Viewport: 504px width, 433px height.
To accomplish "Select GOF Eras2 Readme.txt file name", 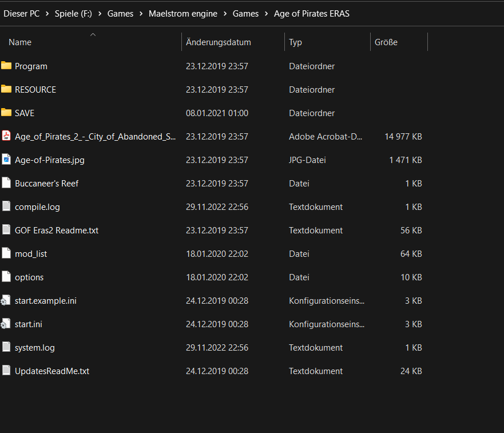I will [57, 231].
